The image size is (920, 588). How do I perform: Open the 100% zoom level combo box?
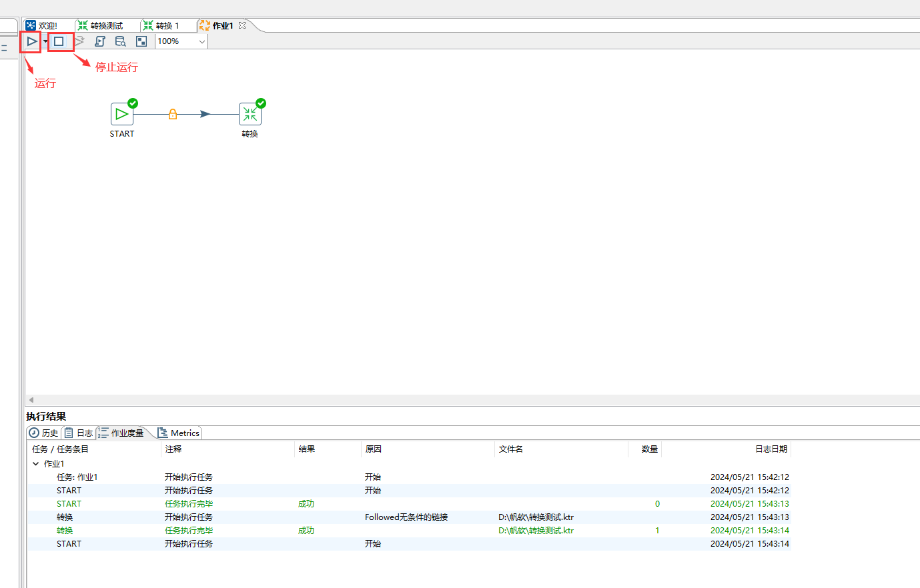[x=181, y=41]
